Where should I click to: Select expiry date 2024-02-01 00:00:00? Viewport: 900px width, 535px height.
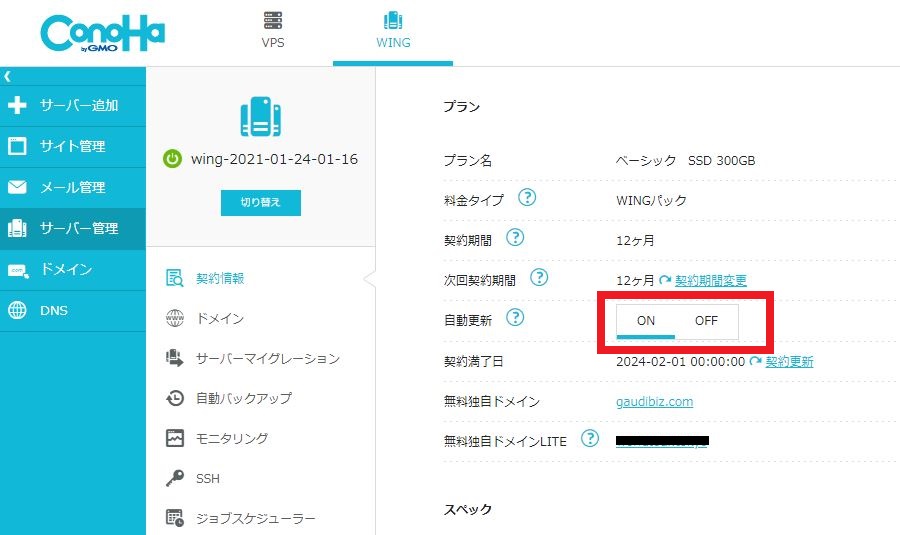(x=681, y=362)
